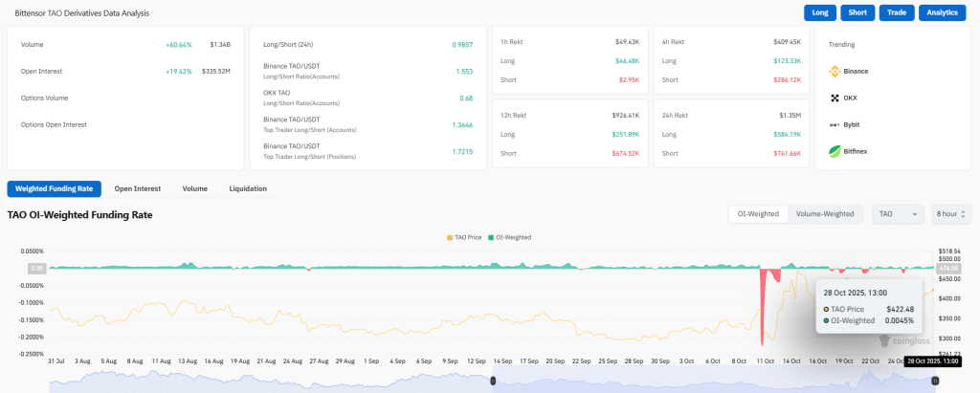Open the TAO coin dropdown
Screen dimensions: 980x393
coord(898,214)
